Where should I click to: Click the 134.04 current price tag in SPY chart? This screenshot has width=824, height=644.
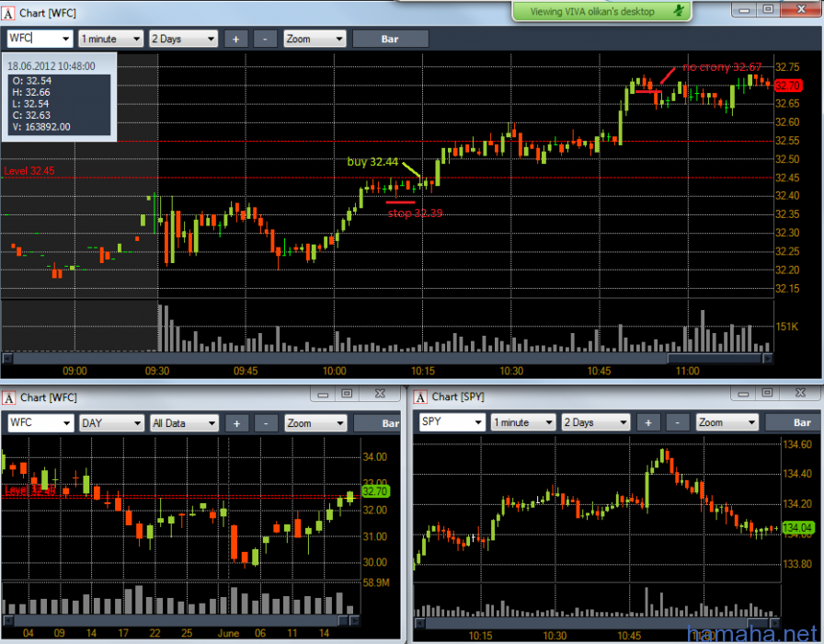coord(797,527)
